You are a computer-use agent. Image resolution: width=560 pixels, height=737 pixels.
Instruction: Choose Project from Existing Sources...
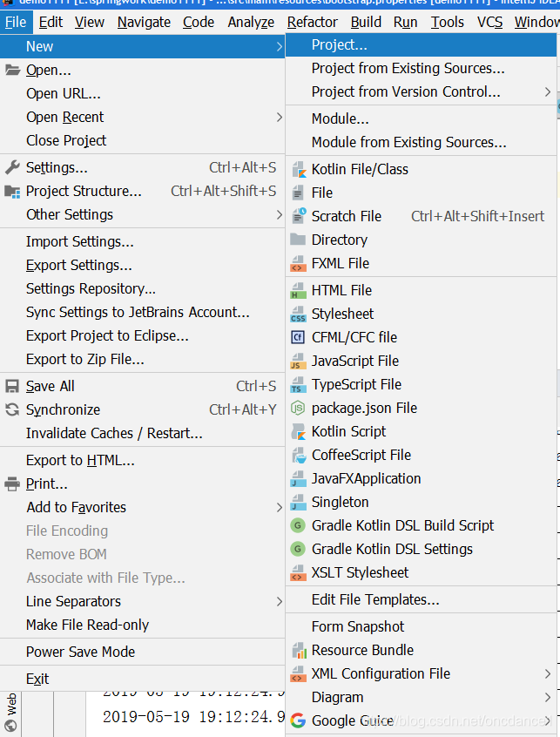click(x=421, y=69)
